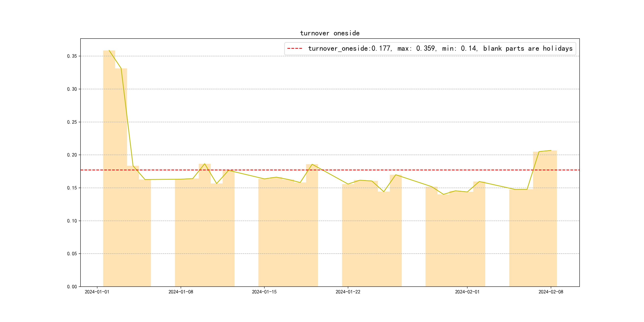Click the y-axis tick label 0.35
Image resolution: width=644 pixels, height=322 pixels.
(x=72, y=56)
